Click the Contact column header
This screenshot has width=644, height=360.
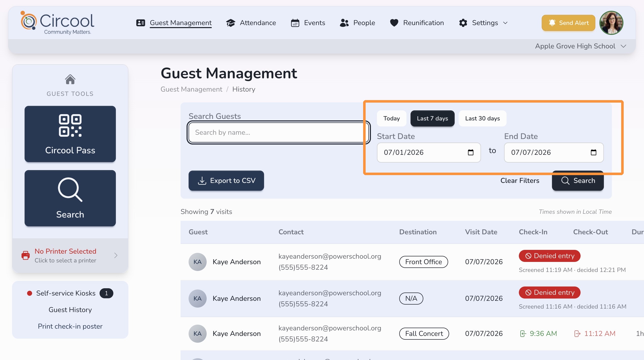(x=291, y=232)
